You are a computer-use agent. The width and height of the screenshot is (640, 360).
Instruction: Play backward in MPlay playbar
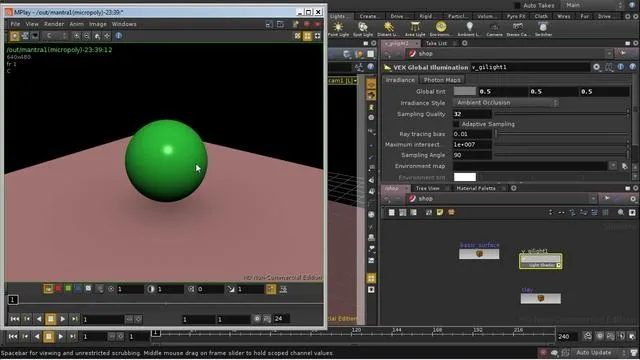point(39,319)
